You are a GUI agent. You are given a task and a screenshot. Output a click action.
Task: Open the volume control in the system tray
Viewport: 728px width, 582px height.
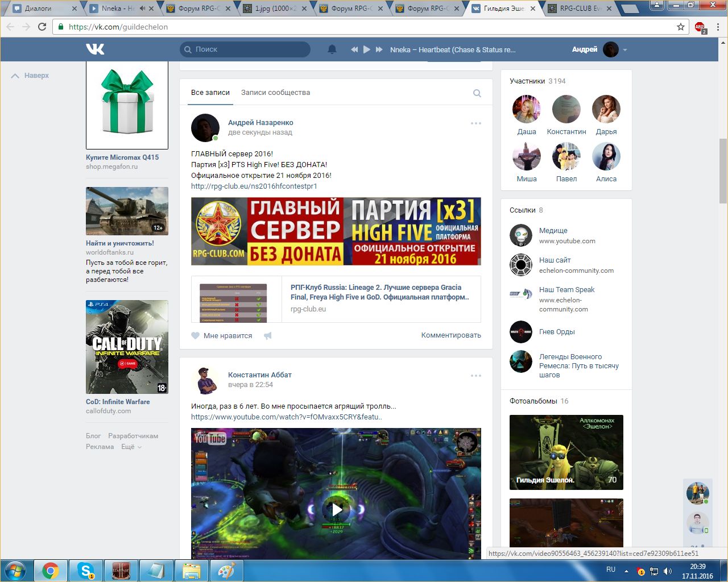pos(668,571)
